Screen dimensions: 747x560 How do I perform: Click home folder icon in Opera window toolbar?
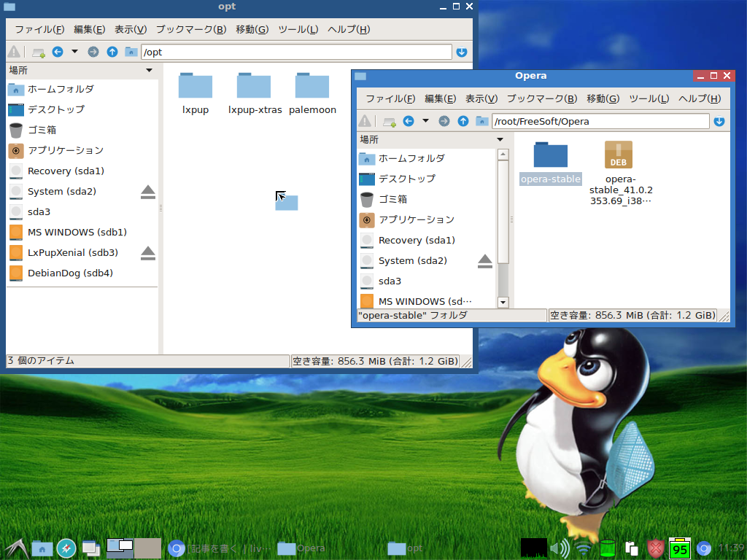(x=482, y=121)
